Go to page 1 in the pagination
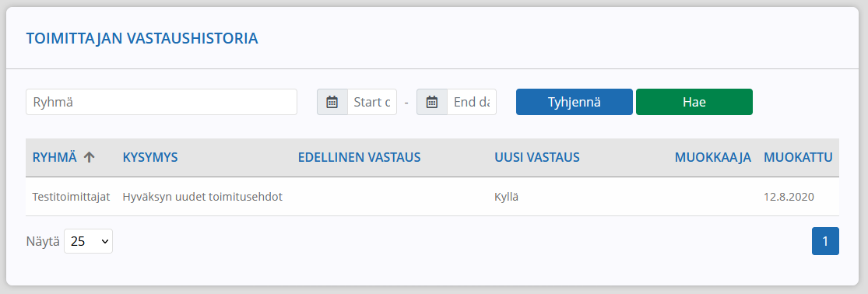Image resolution: width=868 pixels, height=294 pixels. (x=825, y=241)
